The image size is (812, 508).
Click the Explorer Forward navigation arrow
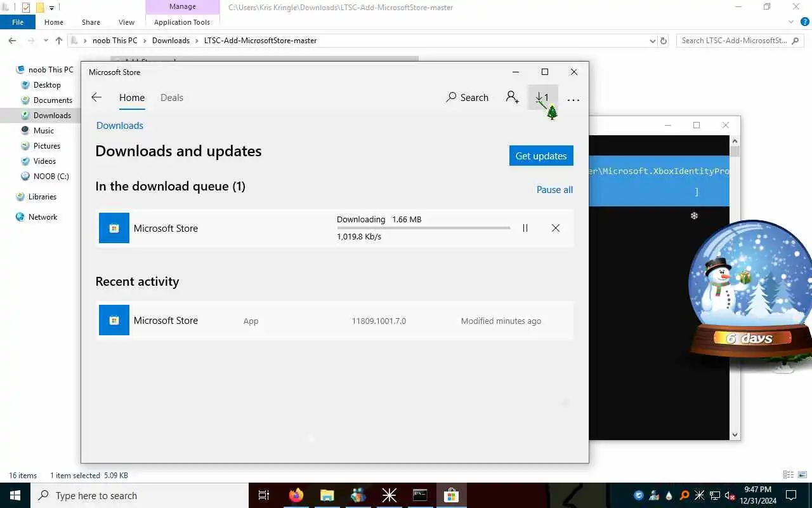(30, 41)
